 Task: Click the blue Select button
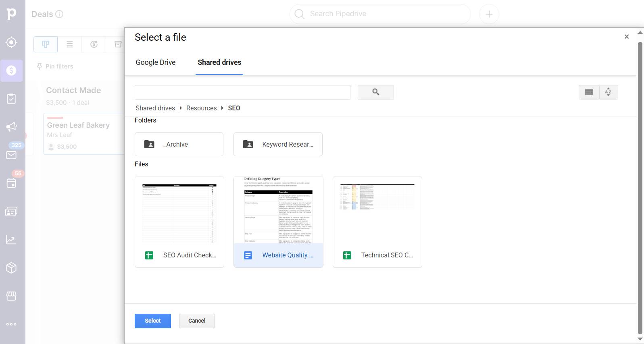click(x=153, y=321)
